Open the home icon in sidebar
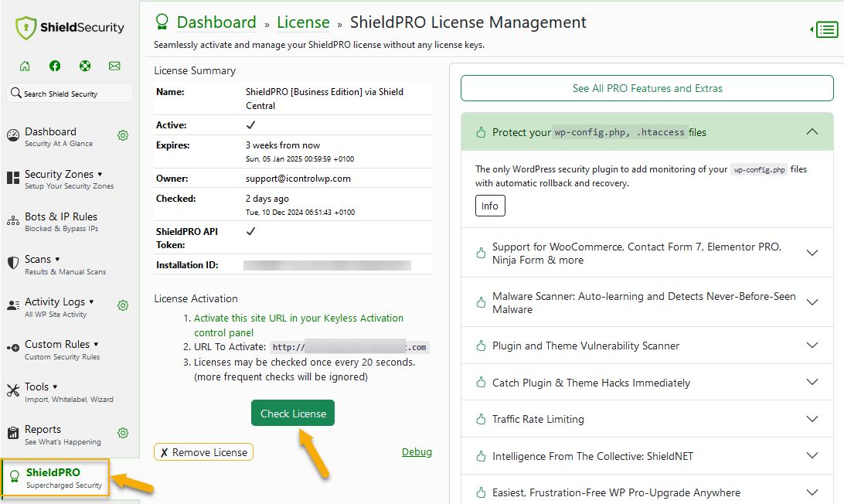 pos(25,66)
